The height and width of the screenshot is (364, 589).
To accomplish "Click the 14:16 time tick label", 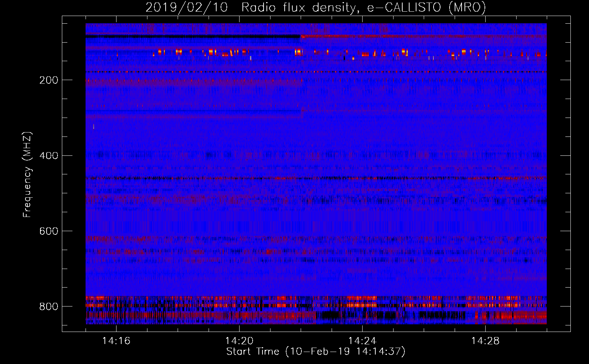I will click(116, 341).
